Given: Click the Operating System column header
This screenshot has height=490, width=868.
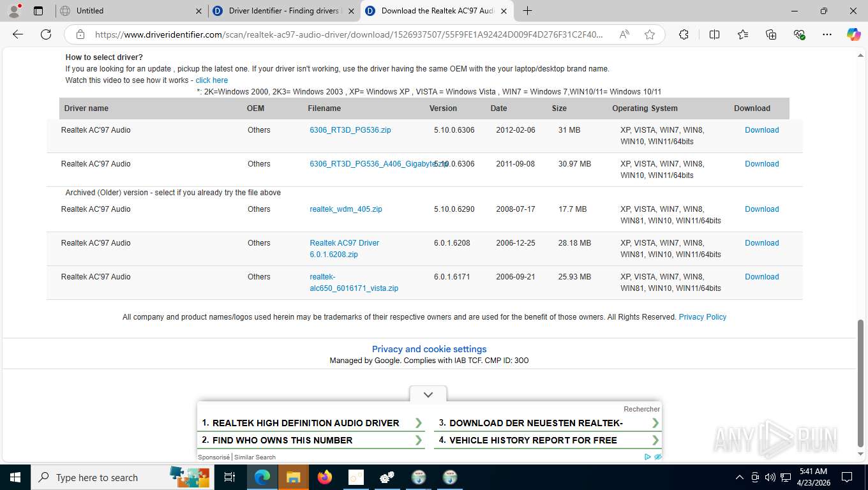Looking at the screenshot, I should [645, 108].
